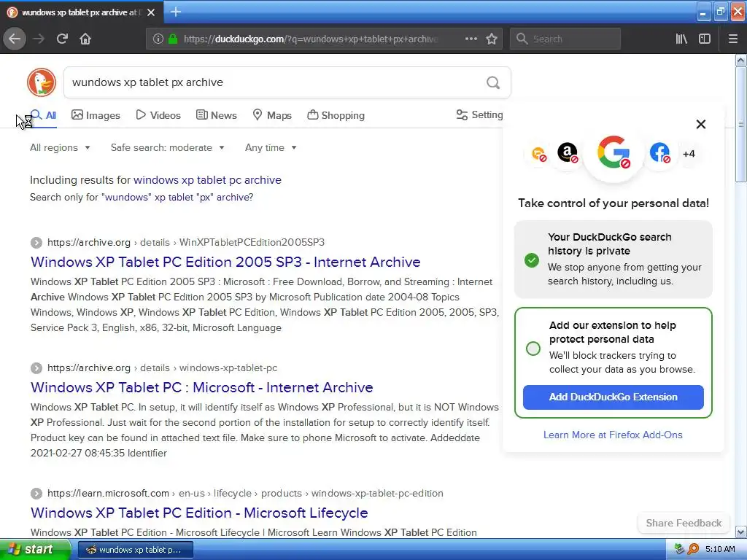
Task: Open the Firefox hamburger menu
Action: [732, 39]
